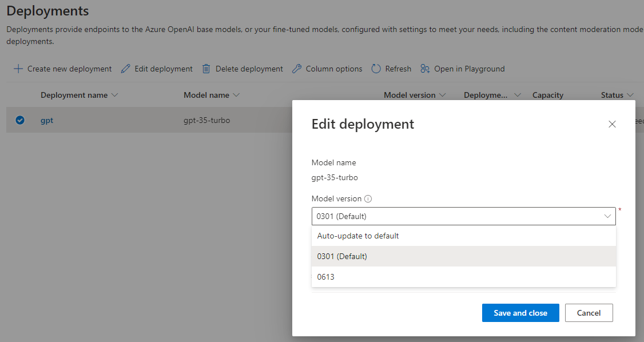
Task: Click the pencil icon for Edit deployment
Action: [x=125, y=69]
